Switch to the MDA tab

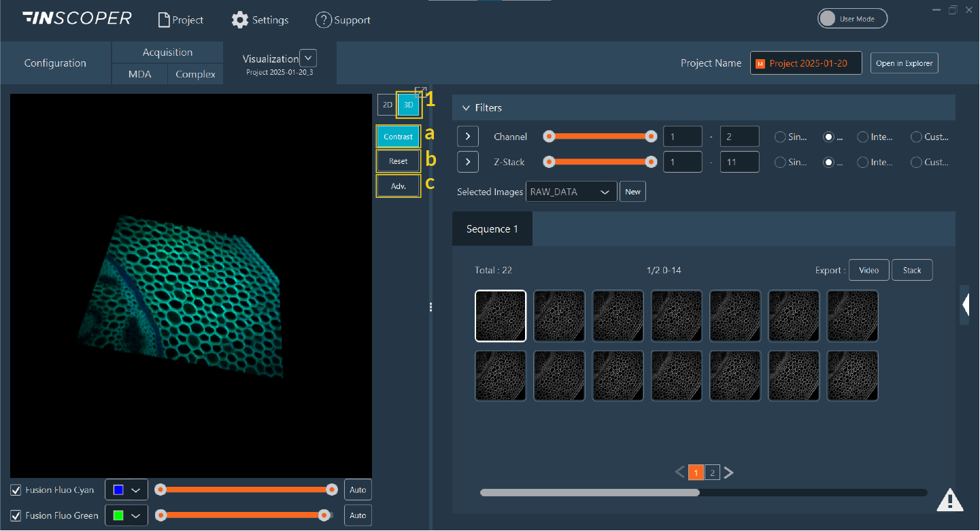pyautogui.click(x=139, y=74)
